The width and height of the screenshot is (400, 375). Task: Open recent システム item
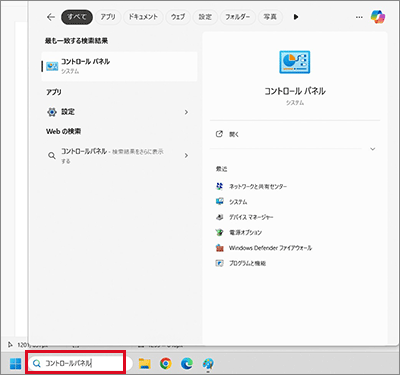(238, 202)
